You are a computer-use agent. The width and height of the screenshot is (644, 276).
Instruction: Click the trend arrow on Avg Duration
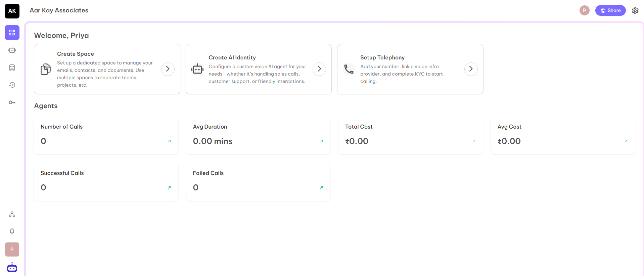pyautogui.click(x=321, y=141)
